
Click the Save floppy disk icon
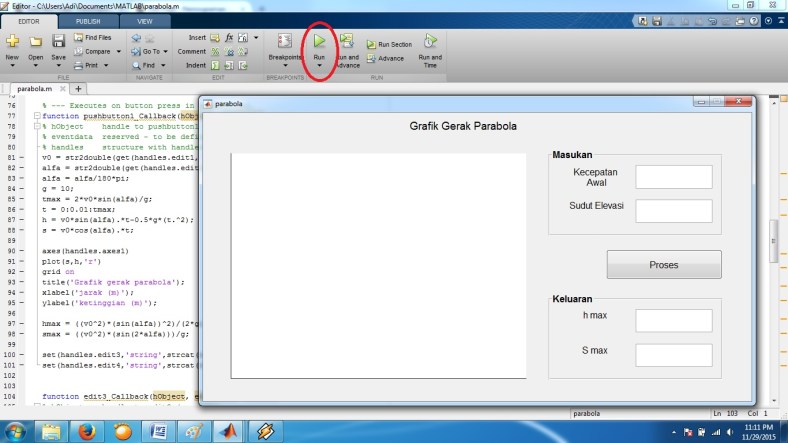click(x=59, y=41)
